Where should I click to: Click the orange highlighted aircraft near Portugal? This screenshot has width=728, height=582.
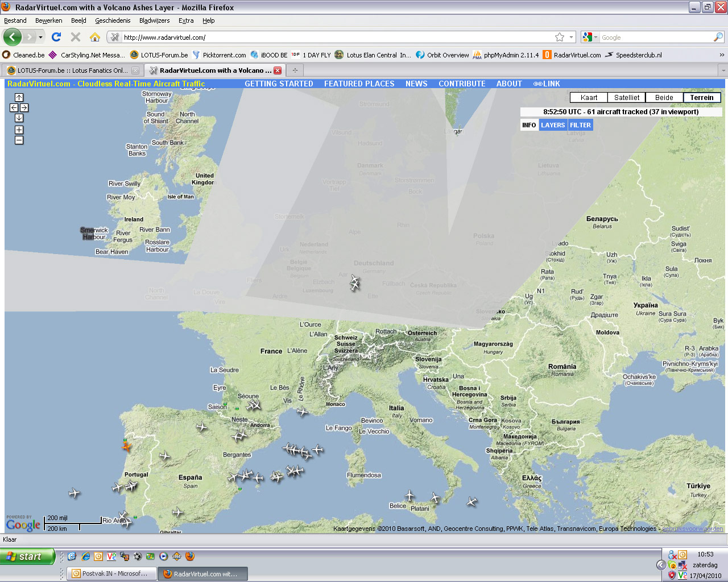(x=126, y=447)
